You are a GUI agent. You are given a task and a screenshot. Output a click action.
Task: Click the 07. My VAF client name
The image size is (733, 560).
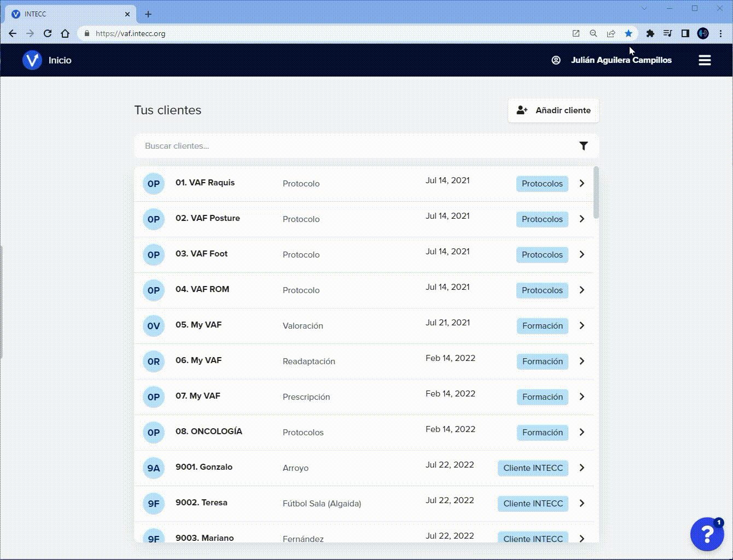click(198, 396)
